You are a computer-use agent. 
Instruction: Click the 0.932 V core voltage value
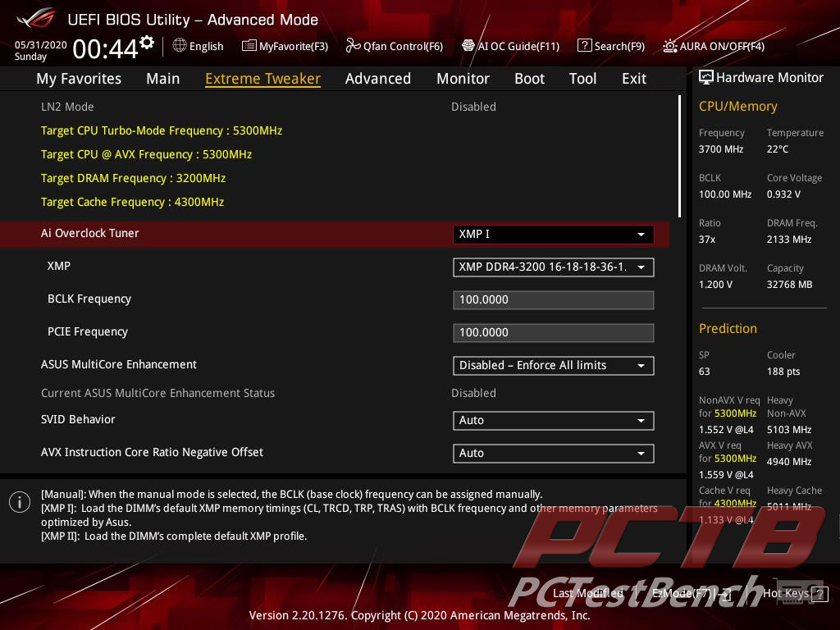(783, 194)
